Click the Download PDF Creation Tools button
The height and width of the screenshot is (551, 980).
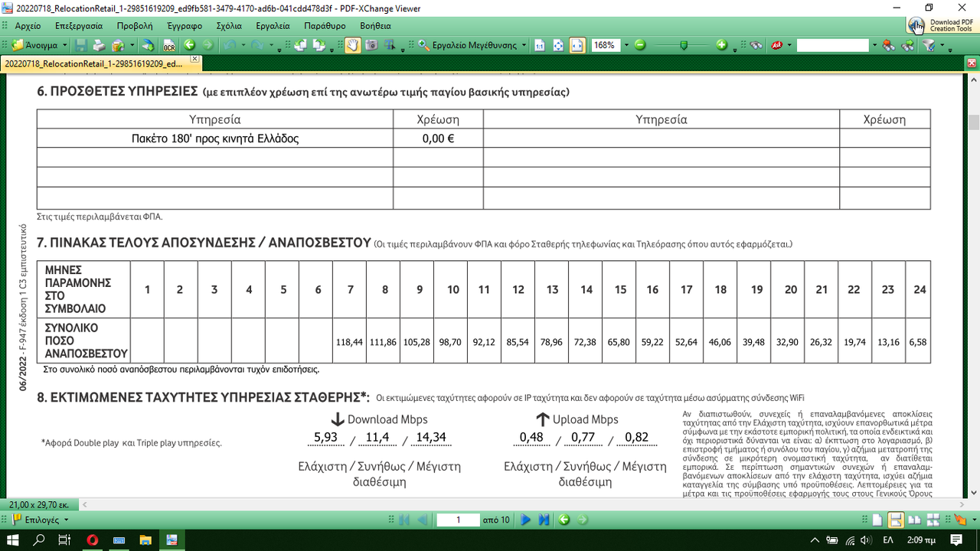[x=942, y=25]
